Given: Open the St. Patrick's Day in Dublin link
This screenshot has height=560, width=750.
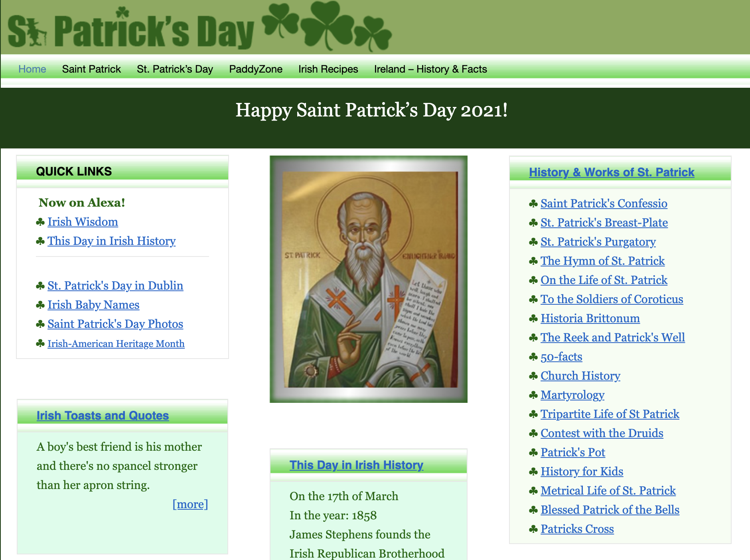Looking at the screenshot, I should click(x=115, y=286).
